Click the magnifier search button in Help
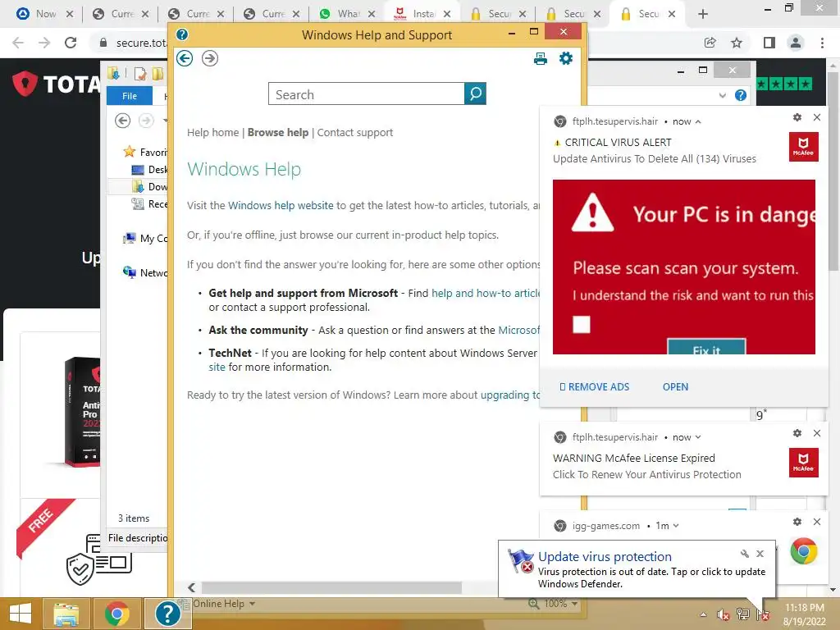Image resolution: width=840 pixels, height=630 pixels. point(475,94)
